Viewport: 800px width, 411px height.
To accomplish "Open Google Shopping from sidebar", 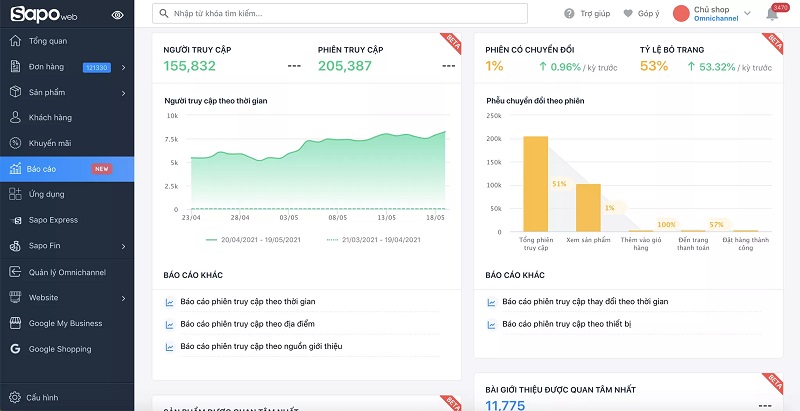I will click(59, 349).
